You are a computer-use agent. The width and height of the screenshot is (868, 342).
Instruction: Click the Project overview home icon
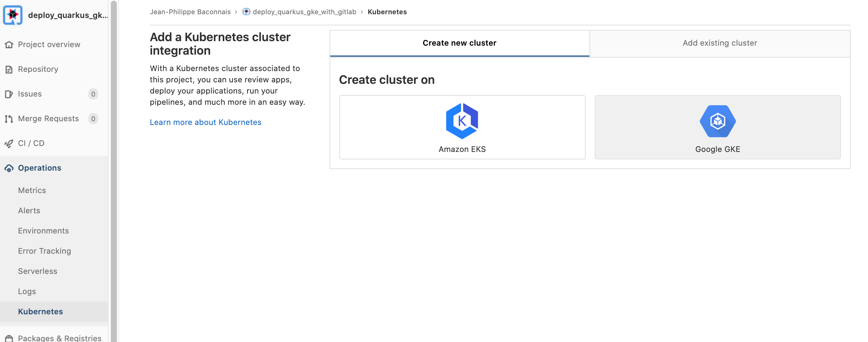click(9, 45)
